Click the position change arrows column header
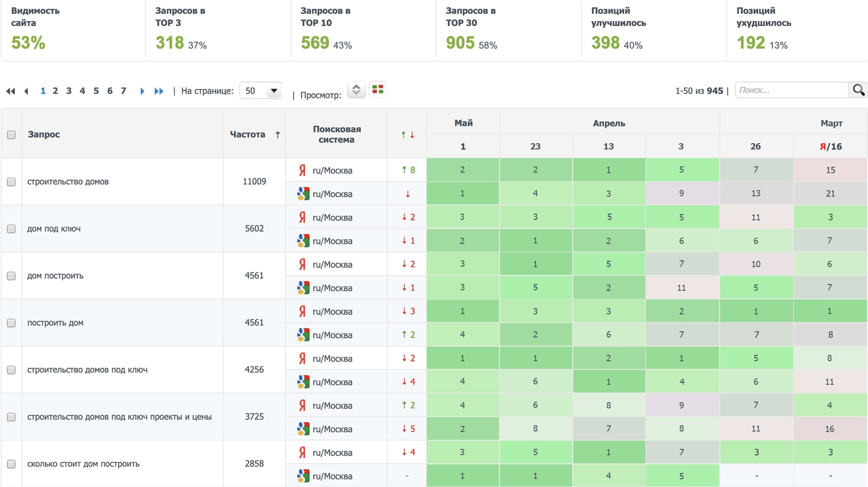Image resolution: width=868 pixels, height=487 pixels. click(x=407, y=135)
